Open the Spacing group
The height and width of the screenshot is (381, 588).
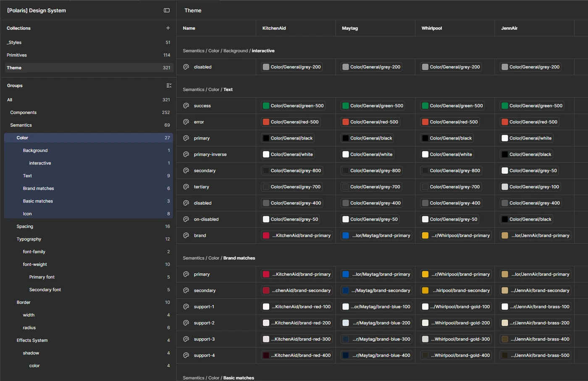[x=89, y=226]
